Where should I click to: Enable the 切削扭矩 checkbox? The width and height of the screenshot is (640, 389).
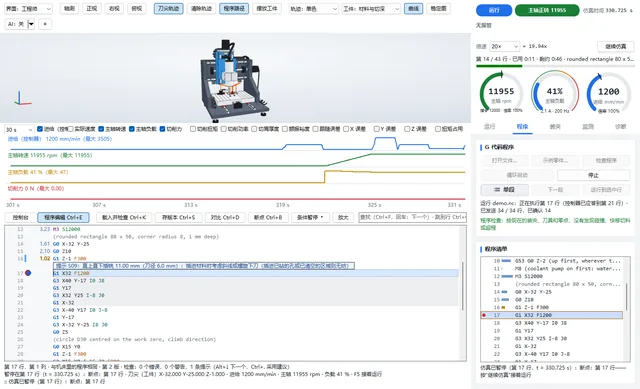point(193,129)
